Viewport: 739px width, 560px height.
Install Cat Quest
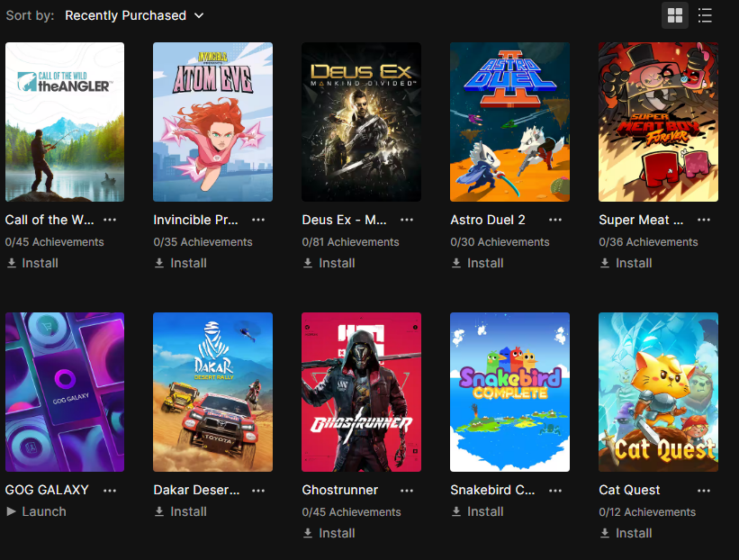(626, 533)
